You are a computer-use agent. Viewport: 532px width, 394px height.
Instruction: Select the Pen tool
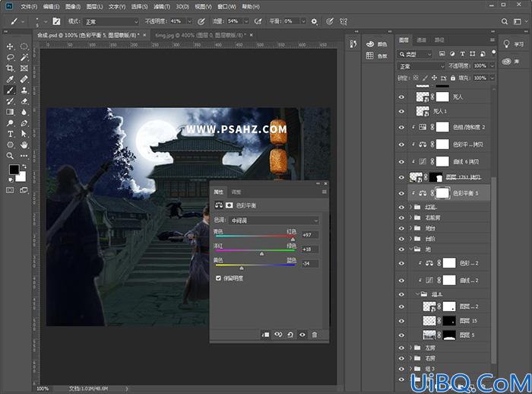point(24,123)
